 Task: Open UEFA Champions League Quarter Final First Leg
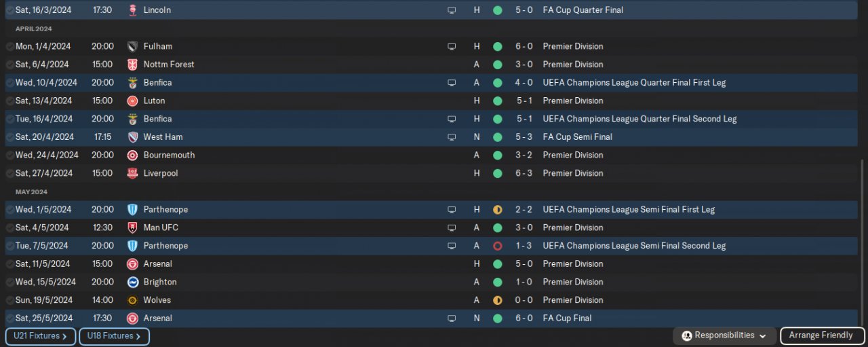point(634,83)
